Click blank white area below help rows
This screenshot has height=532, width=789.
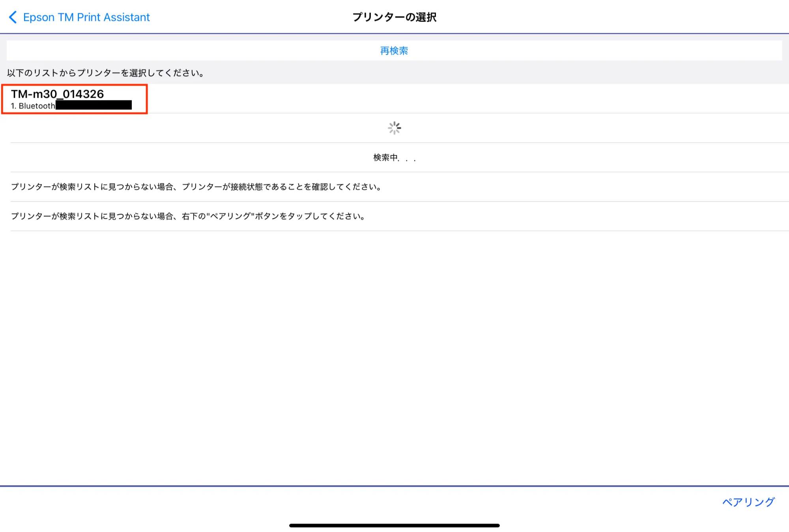coord(394,355)
